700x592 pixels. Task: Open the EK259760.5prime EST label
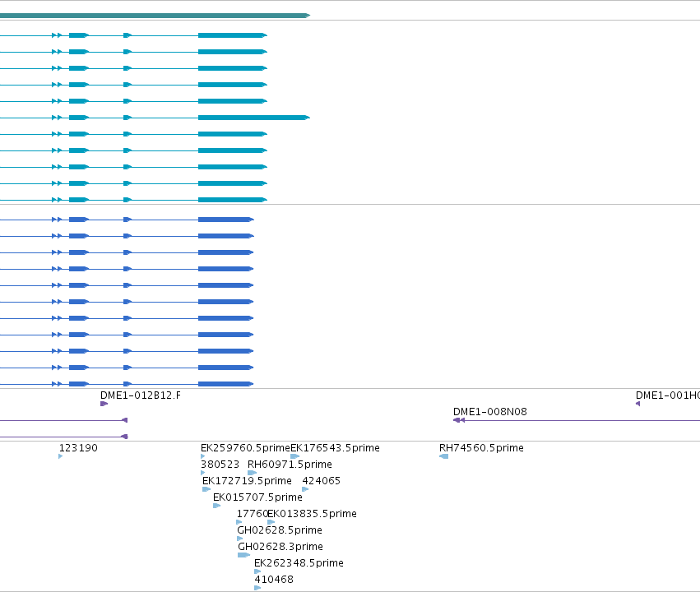[246, 448]
